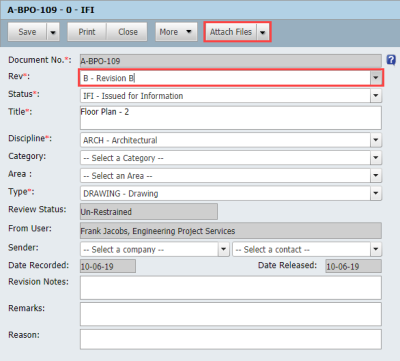Click inside the Remarks text area
This screenshot has width=400, height=361.
231,314
